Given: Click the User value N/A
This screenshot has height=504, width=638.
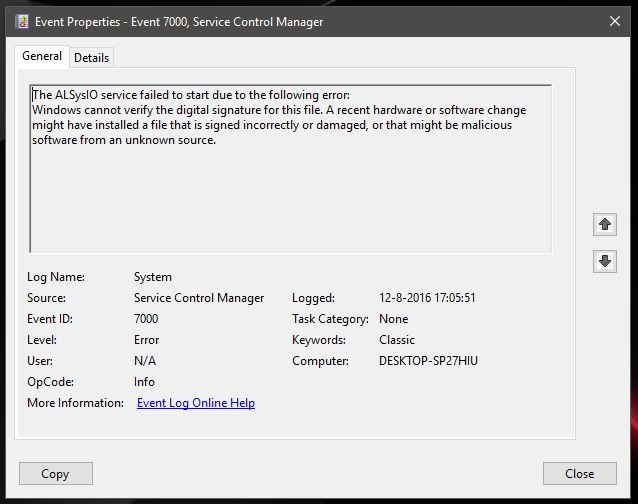Looking at the screenshot, I should tap(145, 361).
